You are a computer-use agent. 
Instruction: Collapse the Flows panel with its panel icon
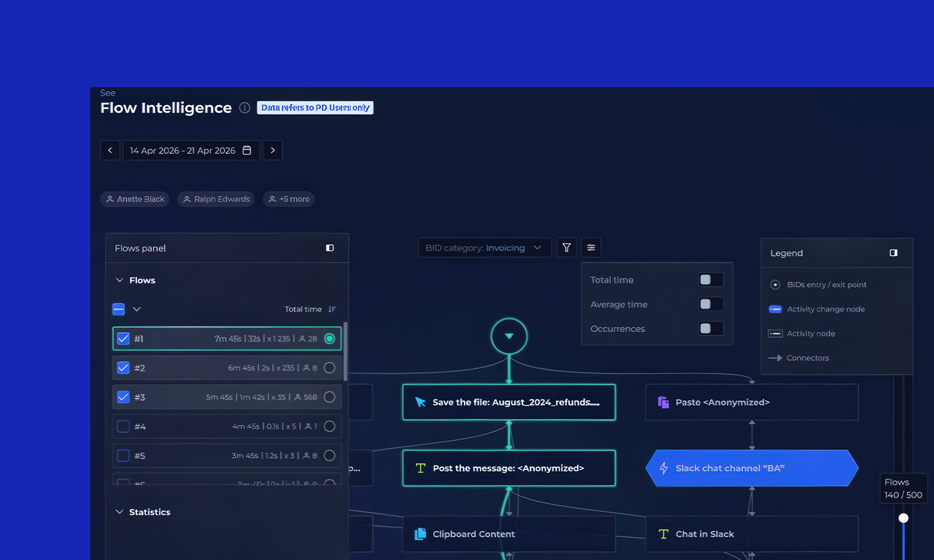coord(330,248)
